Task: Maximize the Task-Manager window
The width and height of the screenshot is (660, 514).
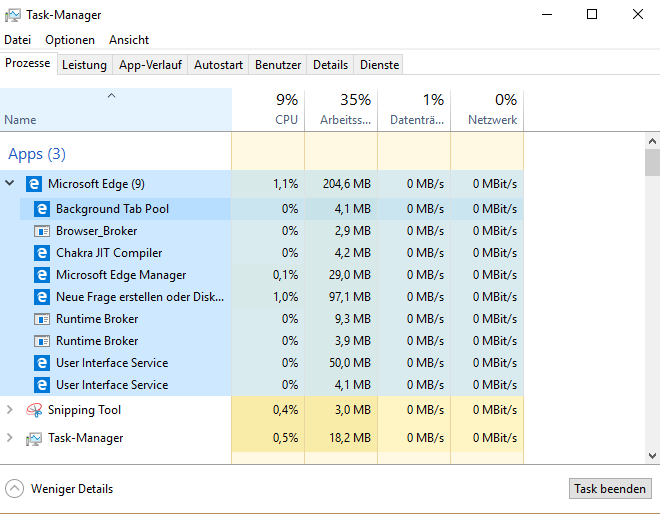Action: click(x=592, y=14)
